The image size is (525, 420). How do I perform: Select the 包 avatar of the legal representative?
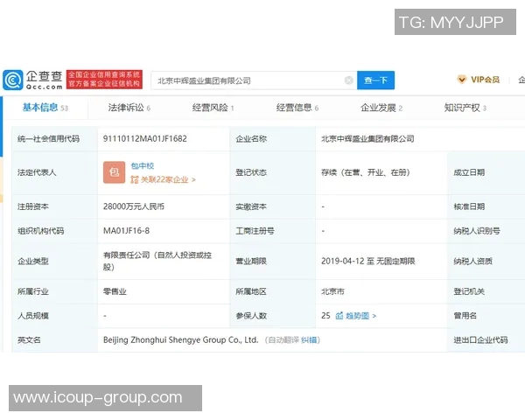pos(114,172)
